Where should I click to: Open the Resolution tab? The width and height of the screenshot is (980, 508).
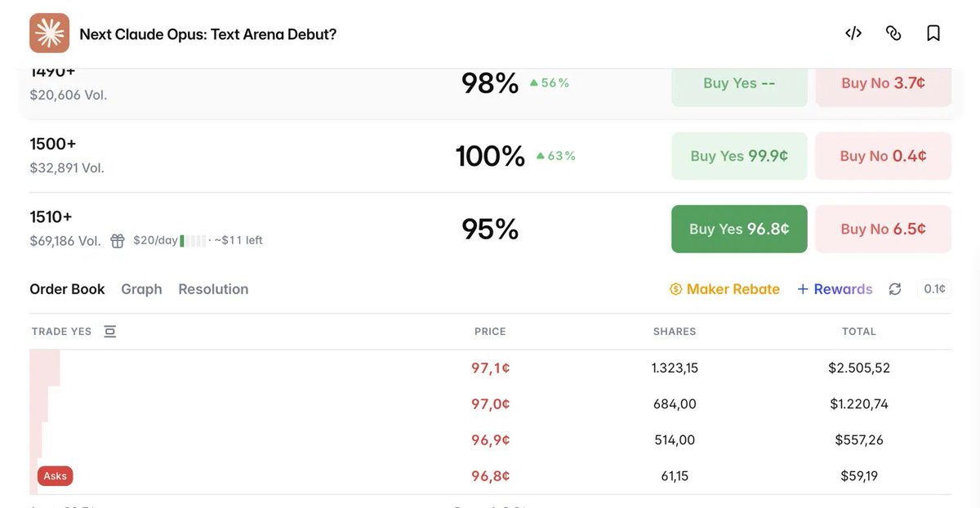click(x=213, y=289)
